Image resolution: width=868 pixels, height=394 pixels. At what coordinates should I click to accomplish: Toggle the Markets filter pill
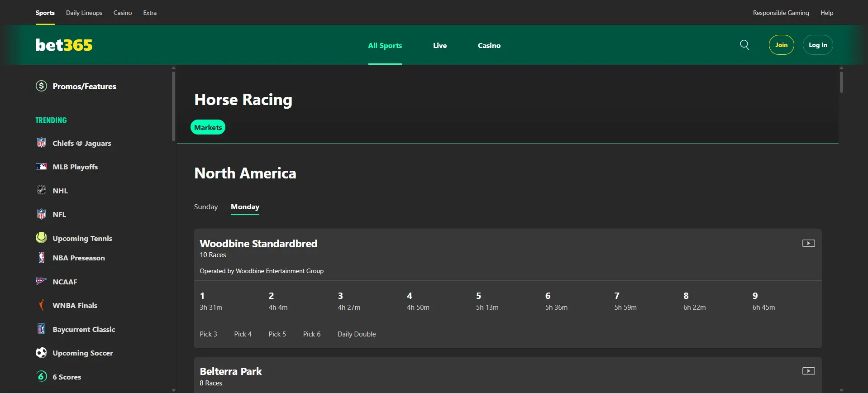(x=208, y=127)
